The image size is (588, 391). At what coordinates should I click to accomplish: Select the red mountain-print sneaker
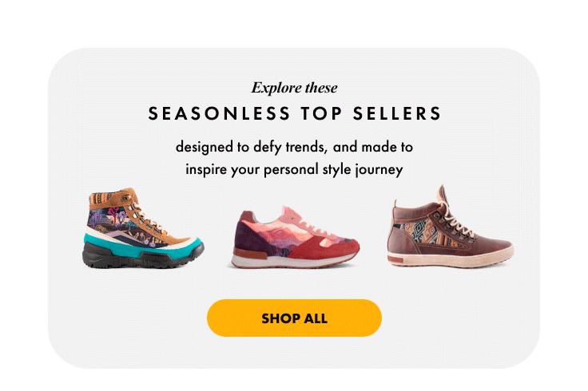point(294,237)
